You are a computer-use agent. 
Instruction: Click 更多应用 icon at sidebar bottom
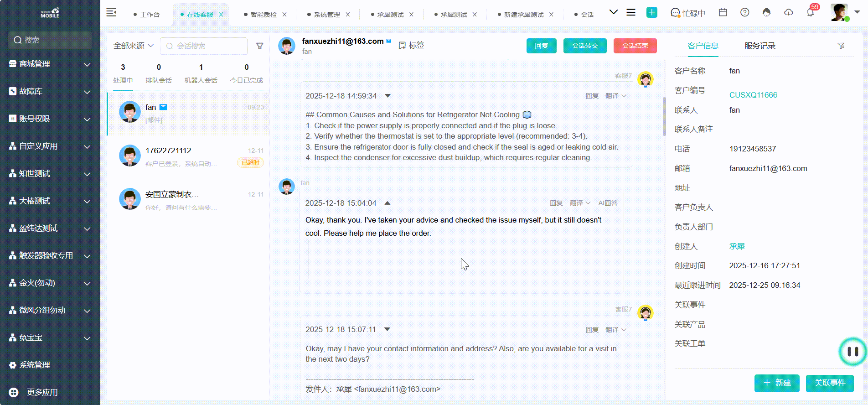(14, 392)
